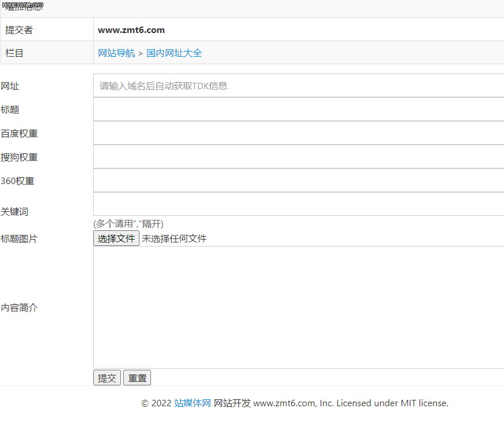Click the Licensed under MIT license text
The image size is (504, 423).
tap(392, 403)
